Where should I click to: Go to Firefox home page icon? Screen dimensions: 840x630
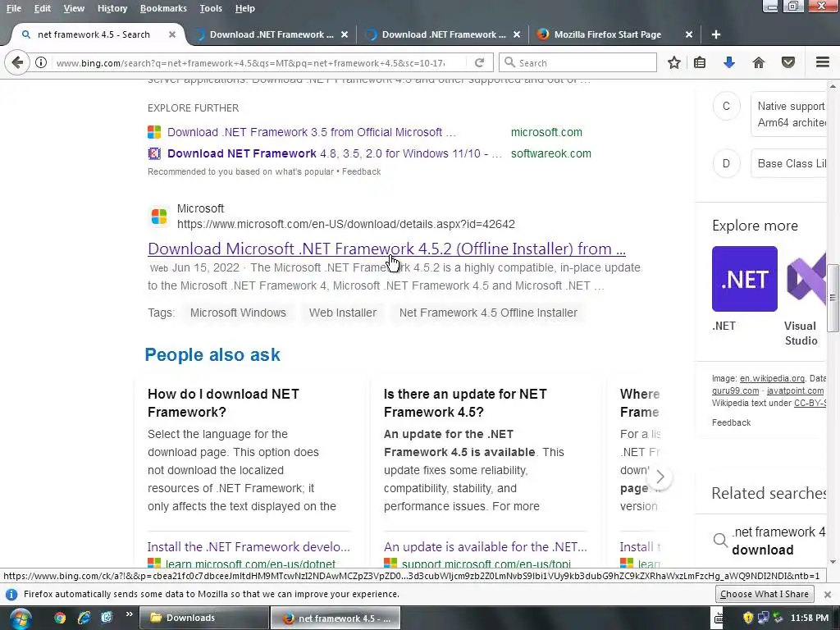click(759, 62)
